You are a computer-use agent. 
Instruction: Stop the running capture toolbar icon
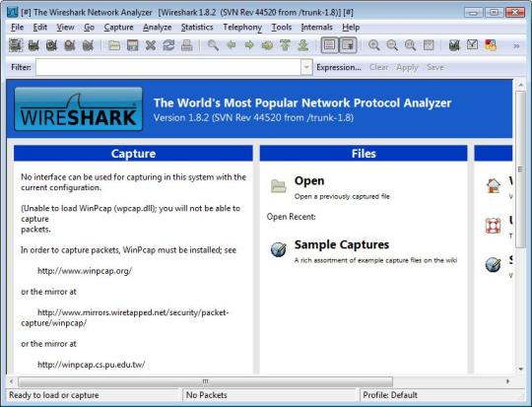pyautogui.click(x=70, y=45)
